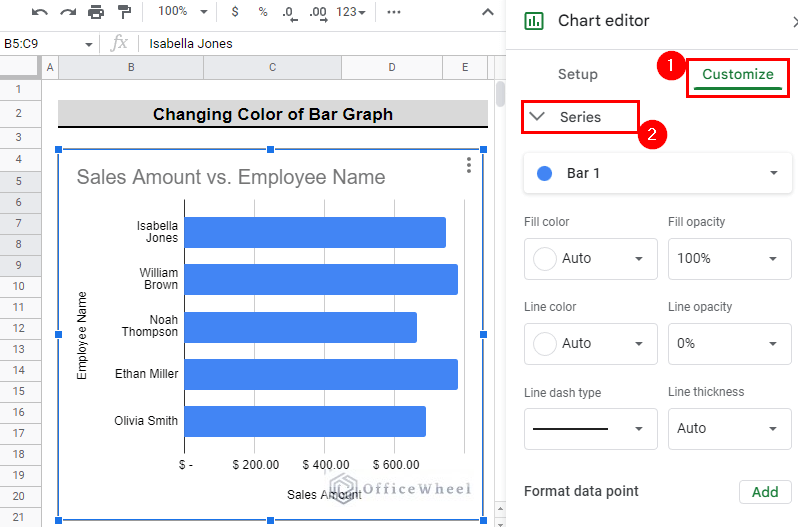Click the blue Bar 1 color dot
The image size is (798, 527).
(x=545, y=173)
